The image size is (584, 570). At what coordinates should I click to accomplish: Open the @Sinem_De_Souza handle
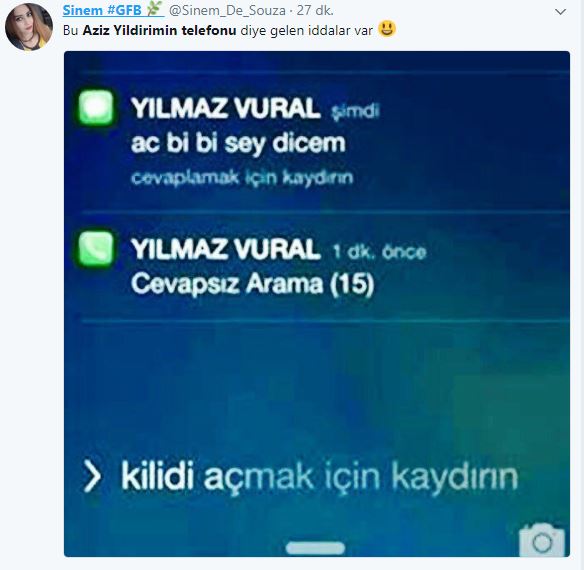tap(228, 10)
